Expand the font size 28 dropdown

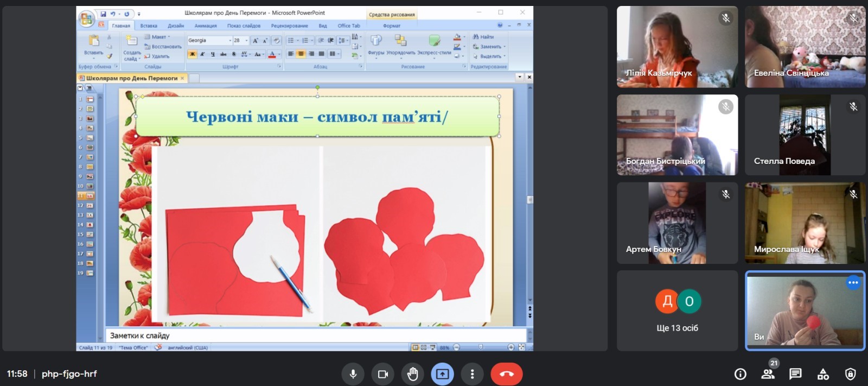point(246,41)
